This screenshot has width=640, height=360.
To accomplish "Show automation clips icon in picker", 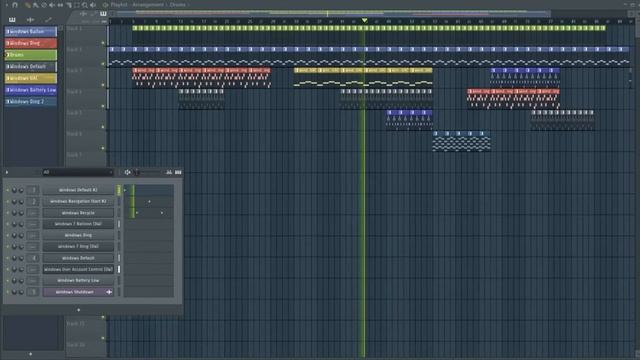I will point(48,20).
